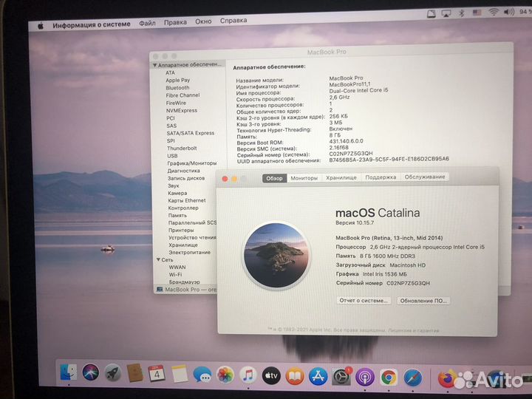The width and height of the screenshot is (532, 399).
Task: Select Камера in the sidebar
Action: point(177,193)
